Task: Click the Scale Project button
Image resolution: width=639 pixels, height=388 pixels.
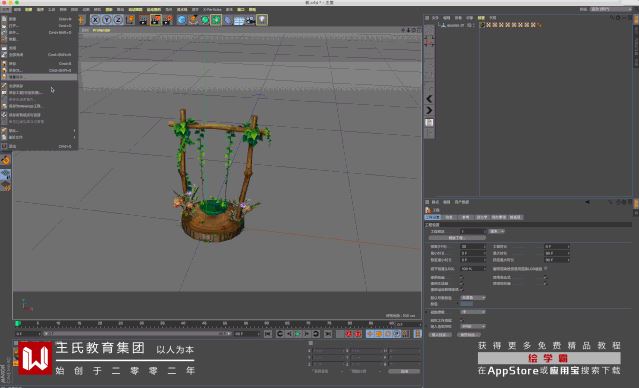Action: pyautogui.click(x=456, y=238)
